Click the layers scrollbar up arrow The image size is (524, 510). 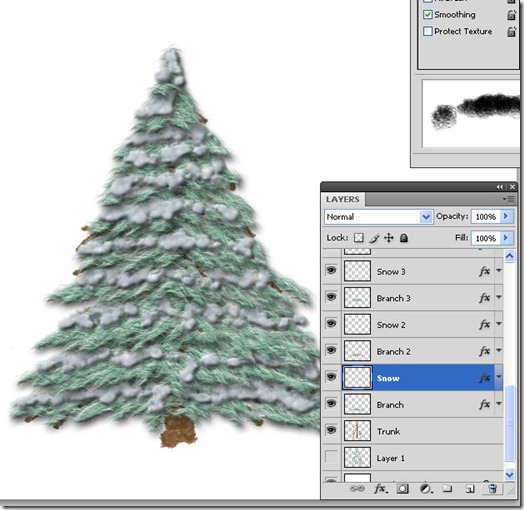coord(509,256)
